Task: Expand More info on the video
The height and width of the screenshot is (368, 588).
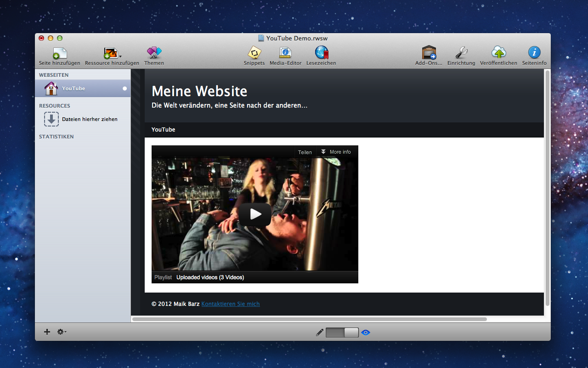Action: click(336, 152)
